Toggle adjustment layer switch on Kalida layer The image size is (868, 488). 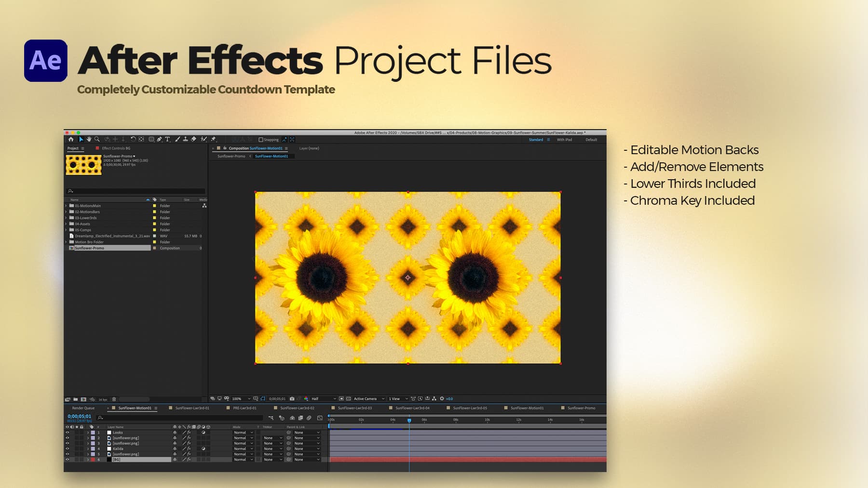click(x=203, y=448)
